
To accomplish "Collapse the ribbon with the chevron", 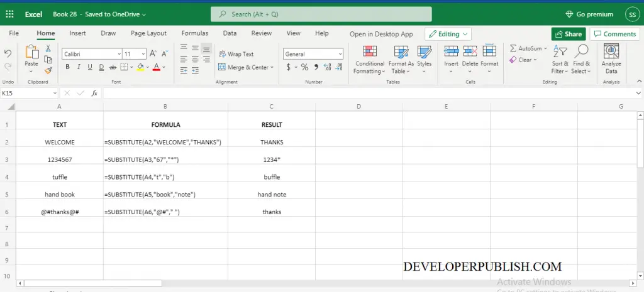I will click(x=639, y=81).
